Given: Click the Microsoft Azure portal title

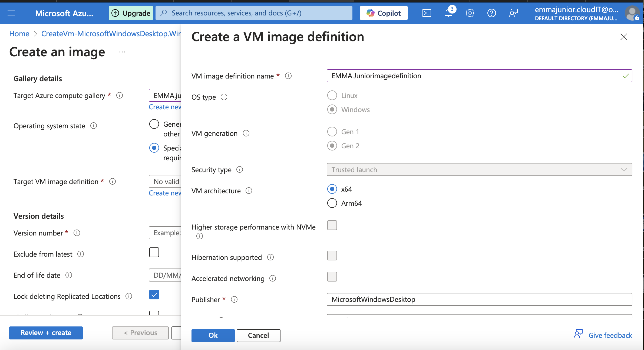Looking at the screenshot, I should [x=64, y=13].
